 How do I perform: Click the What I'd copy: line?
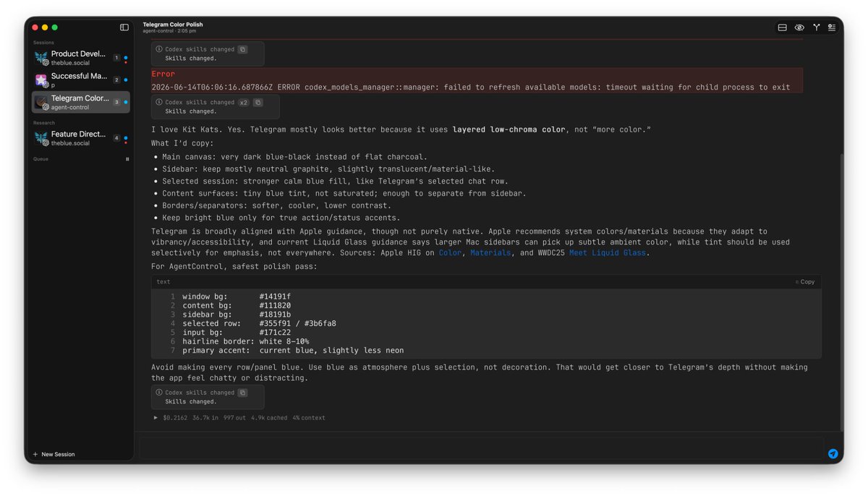point(182,143)
